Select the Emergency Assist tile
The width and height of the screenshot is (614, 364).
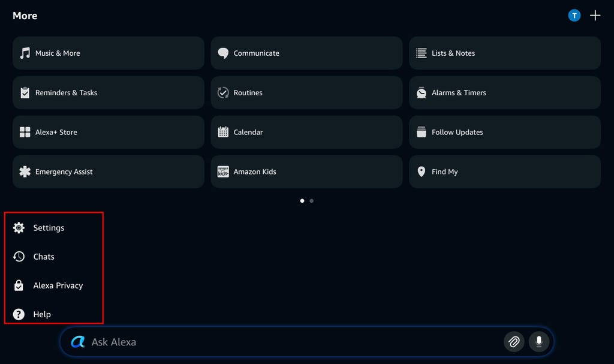[108, 172]
